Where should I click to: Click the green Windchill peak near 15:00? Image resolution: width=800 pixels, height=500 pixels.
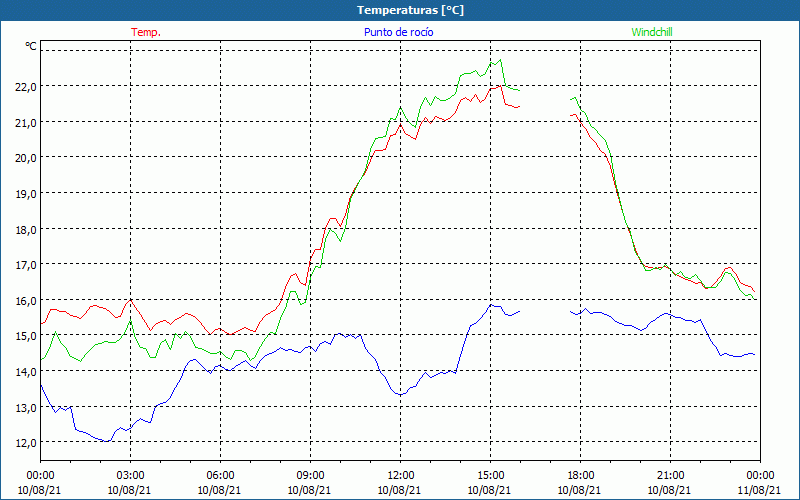tap(501, 60)
